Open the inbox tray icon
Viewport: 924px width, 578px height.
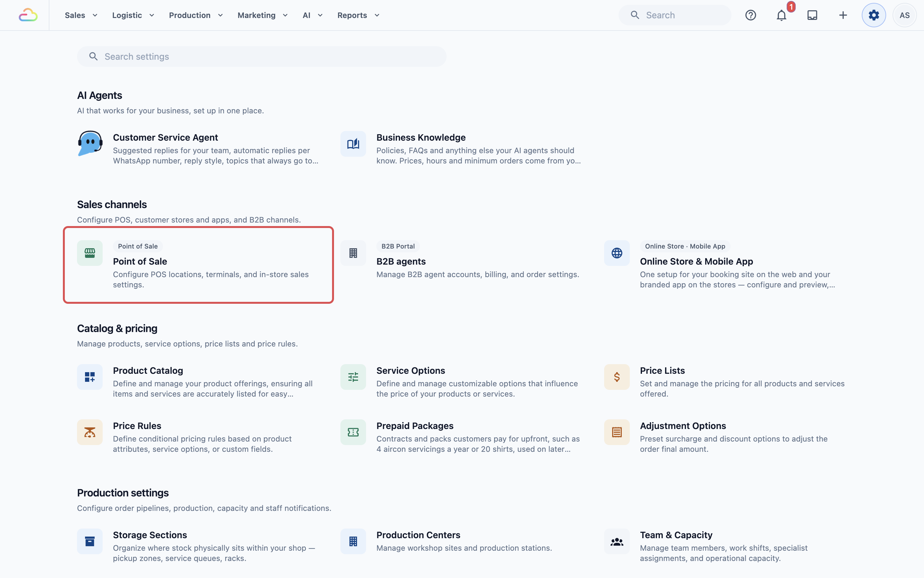812,15
